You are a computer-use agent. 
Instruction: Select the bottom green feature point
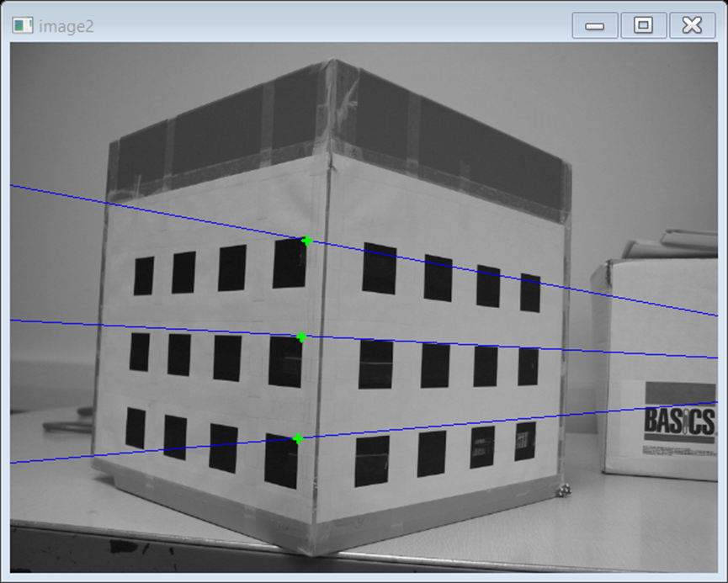tap(296, 438)
